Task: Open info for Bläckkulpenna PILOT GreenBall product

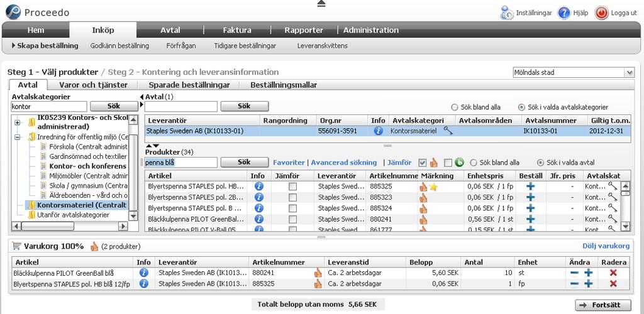Action: 258,219
